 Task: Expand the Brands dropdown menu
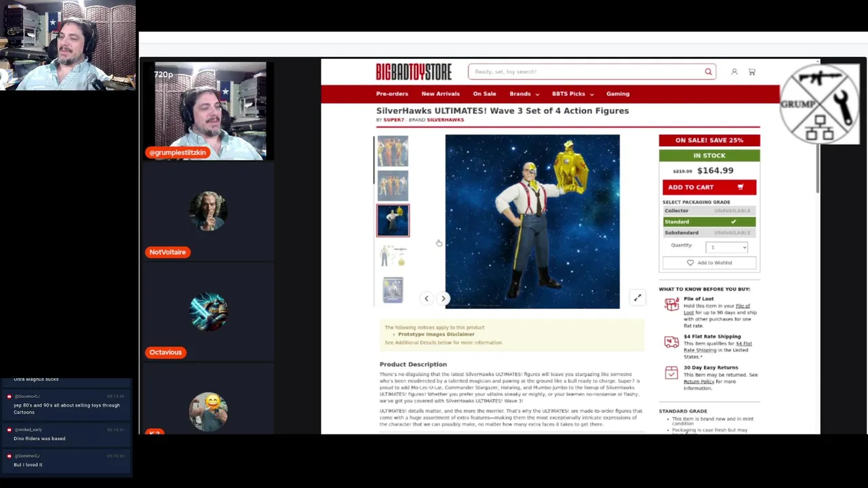click(524, 94)
